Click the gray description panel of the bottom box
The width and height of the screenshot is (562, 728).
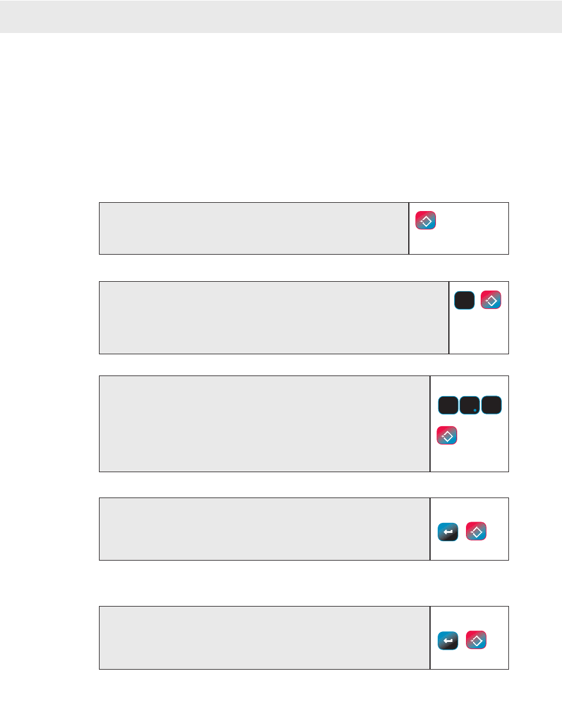coord(265,638)
